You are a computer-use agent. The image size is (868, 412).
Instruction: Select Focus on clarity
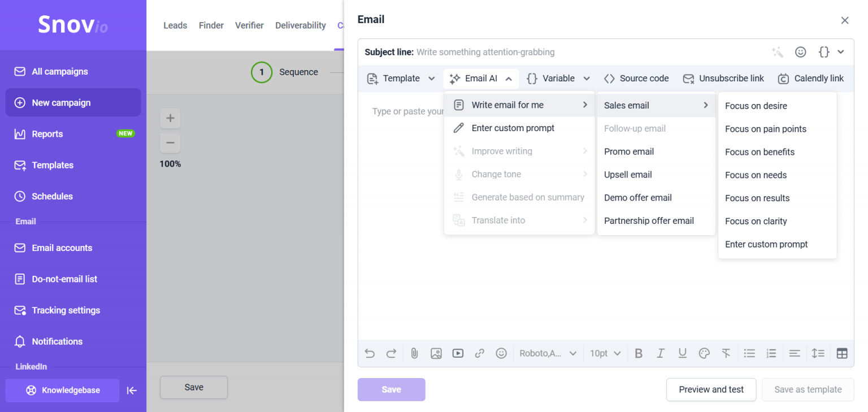point(777,222)
